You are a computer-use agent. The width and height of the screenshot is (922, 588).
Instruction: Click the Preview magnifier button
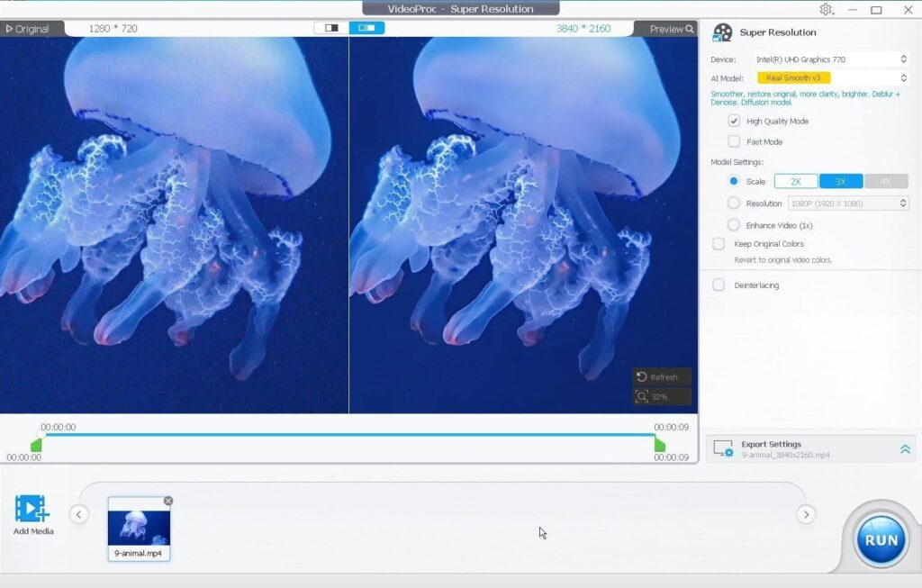click(672, 28)
